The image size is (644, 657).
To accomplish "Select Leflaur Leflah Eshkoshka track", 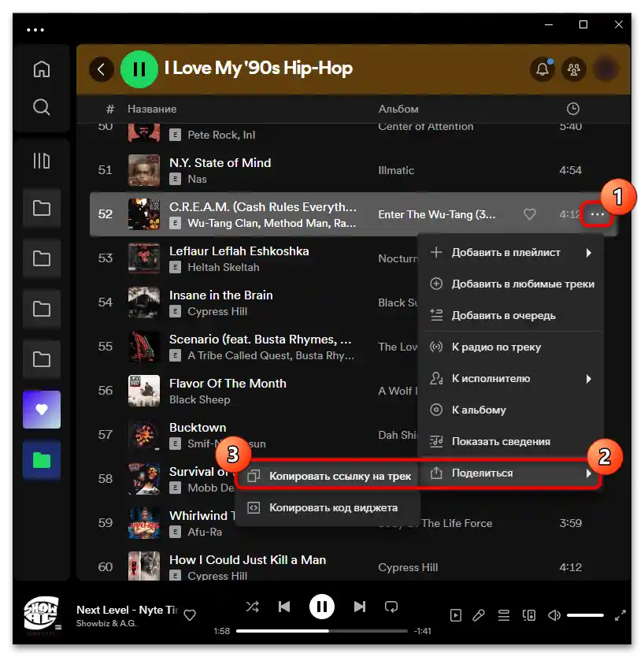I will click(239, 251).
